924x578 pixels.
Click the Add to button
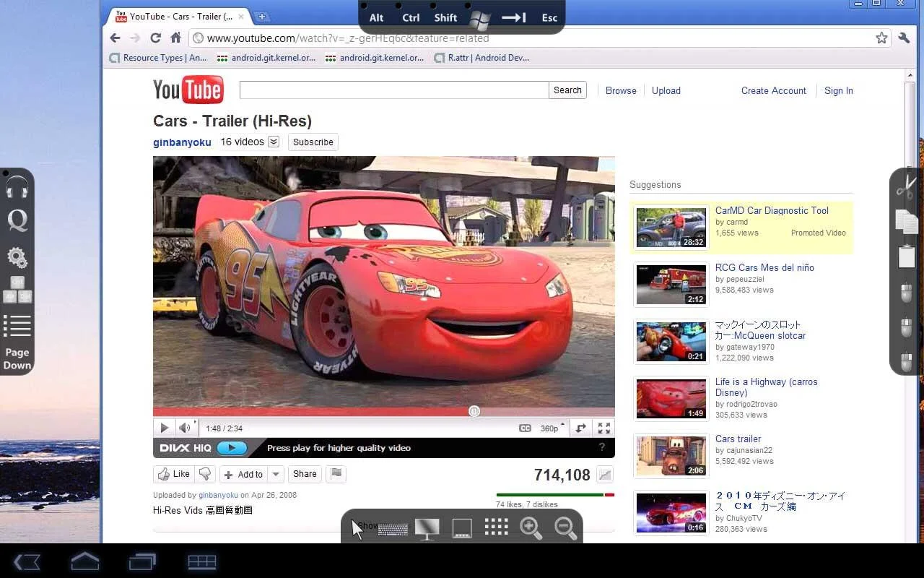[243, 475]
